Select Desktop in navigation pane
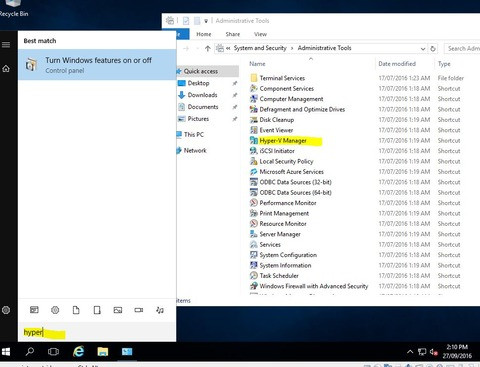 (x=198, y=83)
